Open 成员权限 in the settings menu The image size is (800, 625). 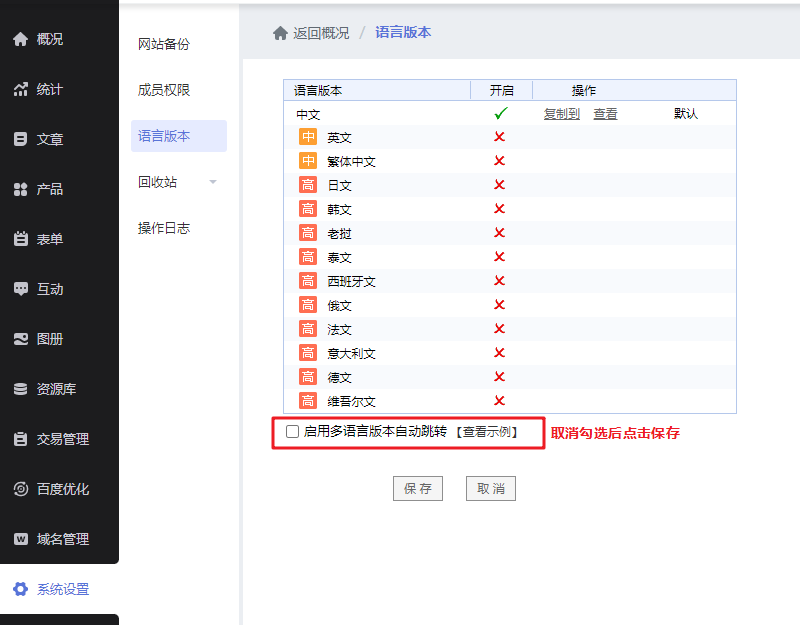click(x=164, y=90)
